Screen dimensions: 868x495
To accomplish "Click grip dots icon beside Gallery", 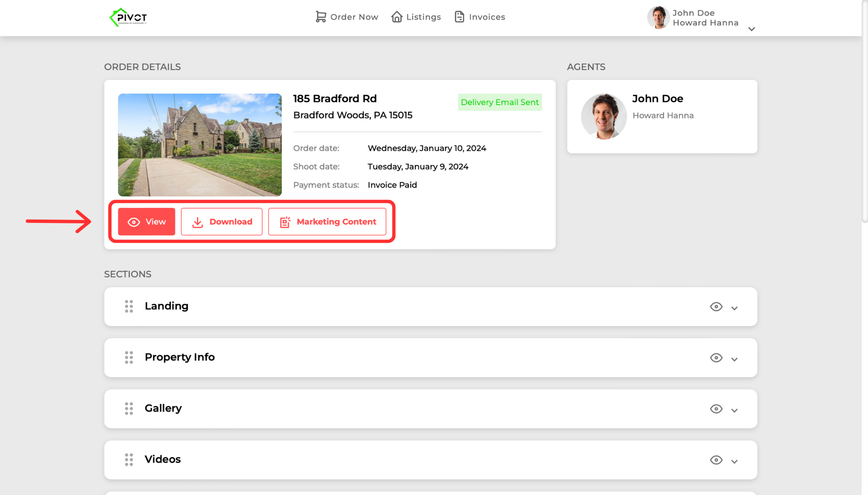I will coord(129,409).
